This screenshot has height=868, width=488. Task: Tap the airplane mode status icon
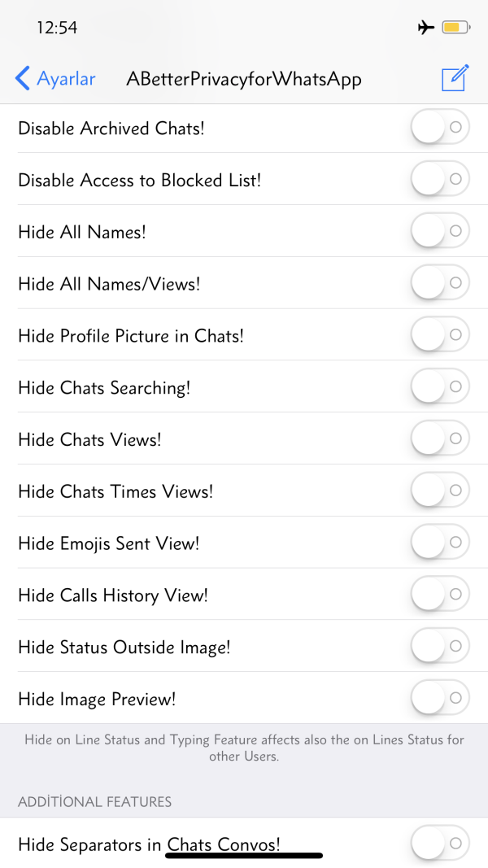click(x=425, y=28)
